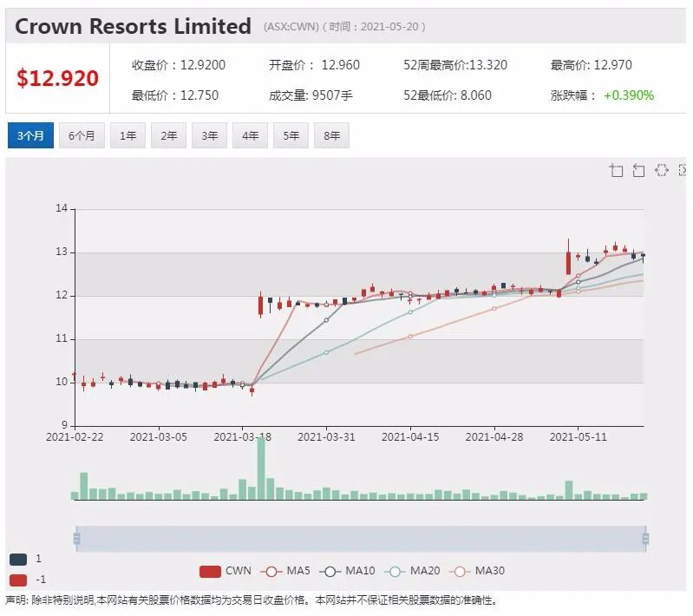693x616 pixels.
Task: Click the 9 label on the price axis
Action: tap(64, 425)
